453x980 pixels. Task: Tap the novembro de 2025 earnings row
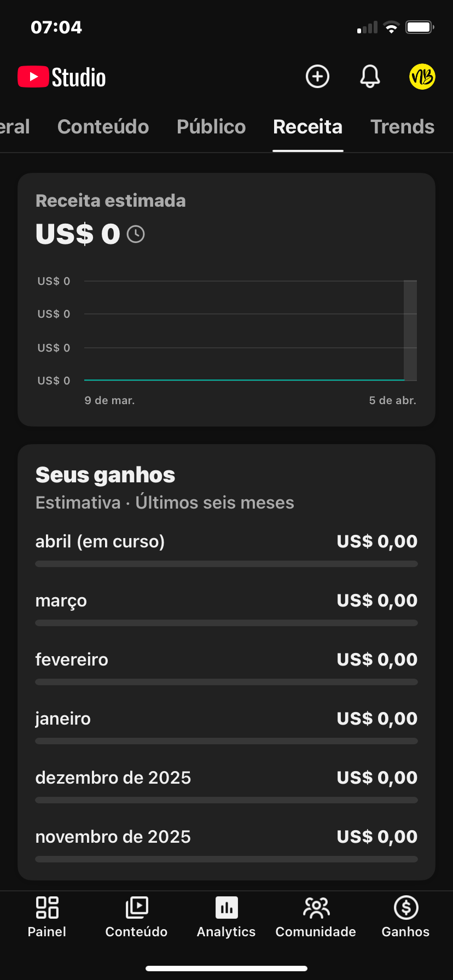point(226,837)
